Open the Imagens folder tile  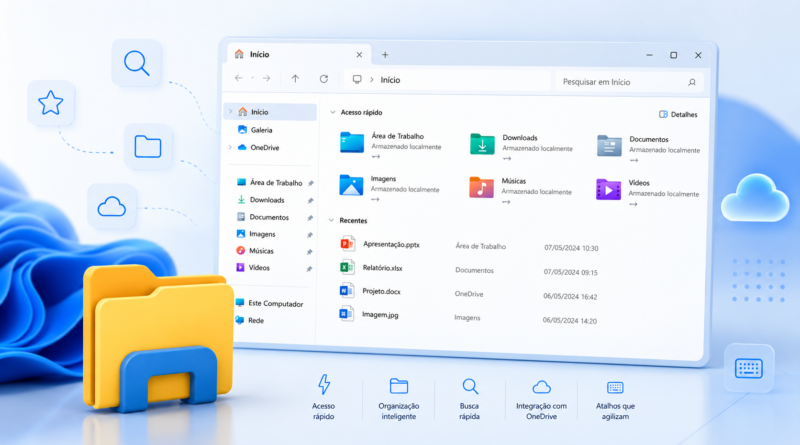tap(389, 188)
